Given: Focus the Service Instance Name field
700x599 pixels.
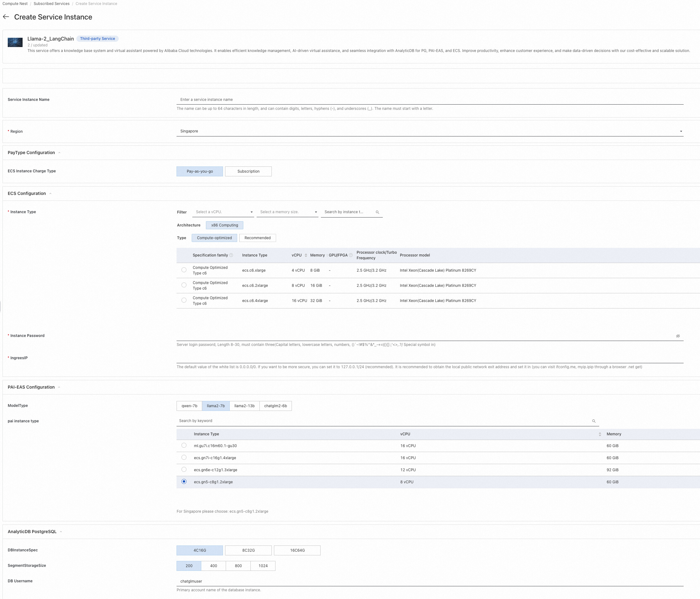Looking at the screenshot, I should click(430, 99).
